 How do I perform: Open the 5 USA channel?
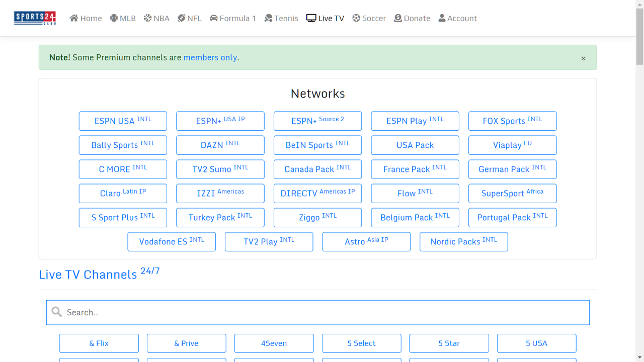tap(536, 343)
